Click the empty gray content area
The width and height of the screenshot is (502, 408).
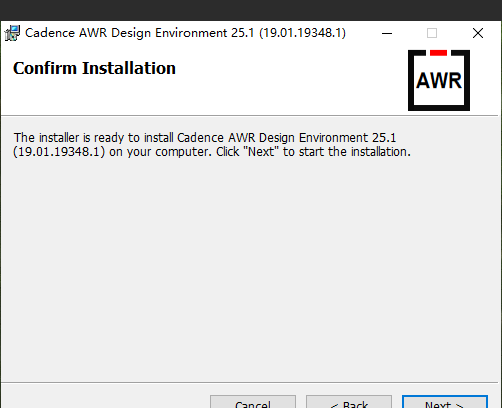tap(249, 267)
